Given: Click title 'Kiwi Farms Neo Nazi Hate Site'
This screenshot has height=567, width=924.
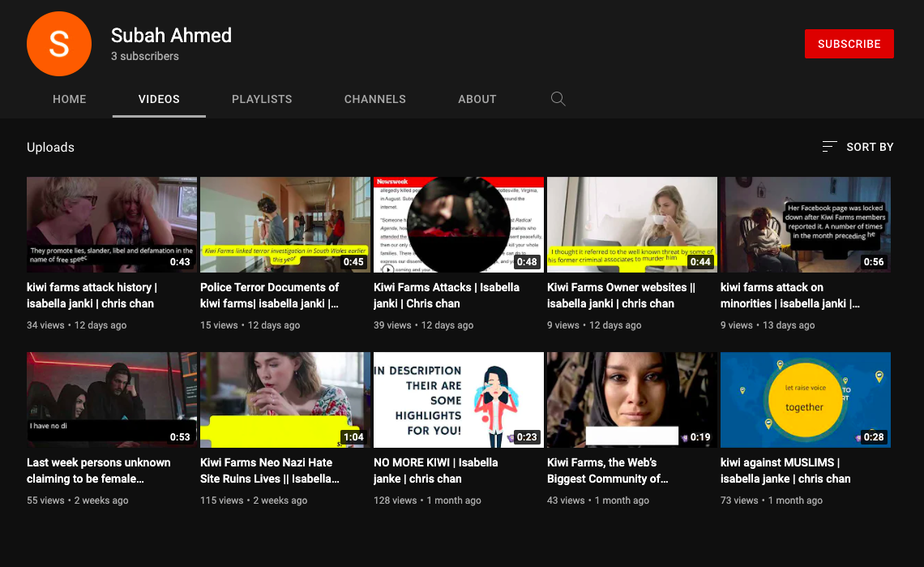Looking at the screenshot, I should click(x=270, y=470).
